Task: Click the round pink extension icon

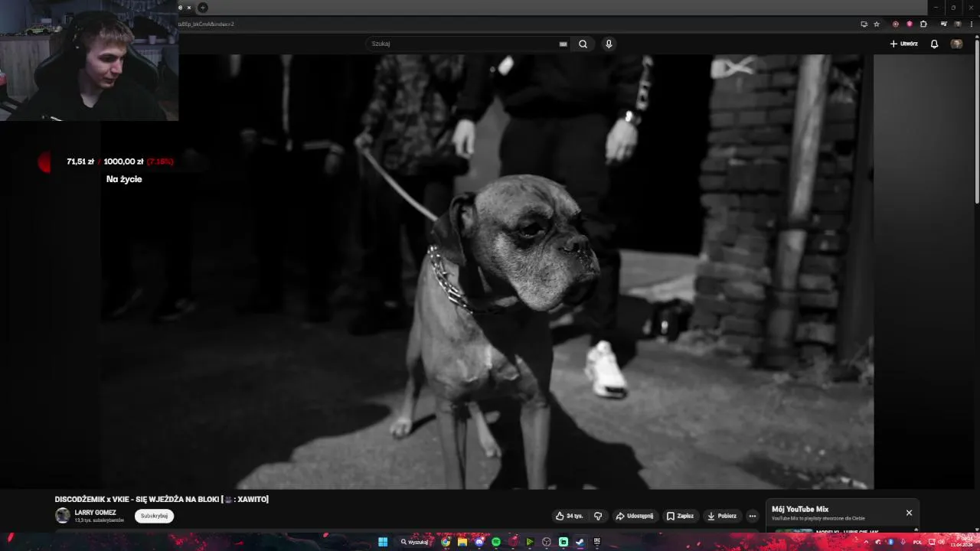Action: point(910,24)
